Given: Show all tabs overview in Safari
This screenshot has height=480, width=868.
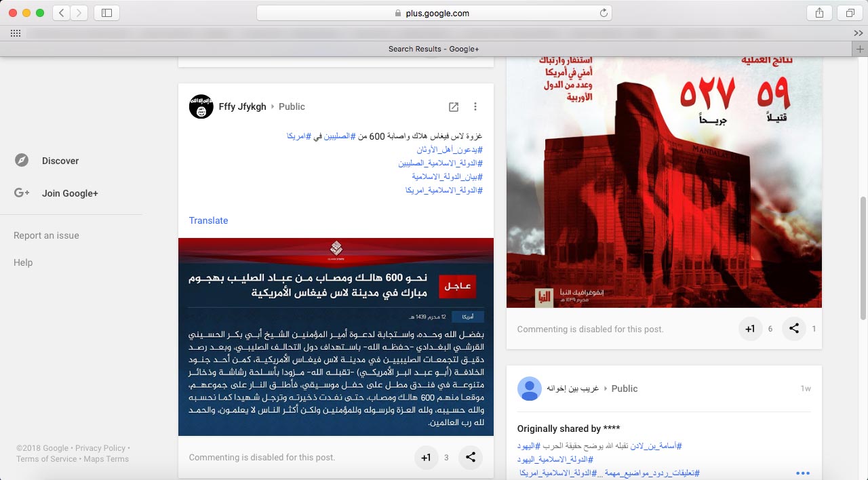Looking at the screenshot, I should [x=850, y=13].
